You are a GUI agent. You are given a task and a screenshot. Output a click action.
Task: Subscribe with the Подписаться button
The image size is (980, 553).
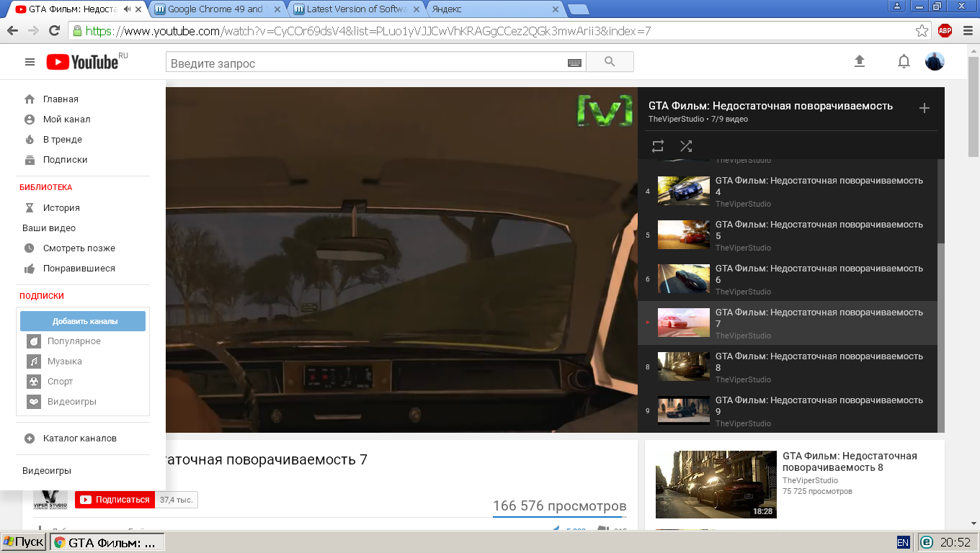115,499
